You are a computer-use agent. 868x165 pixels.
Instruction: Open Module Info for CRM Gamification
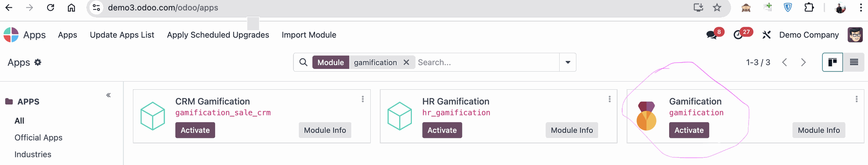325,130
